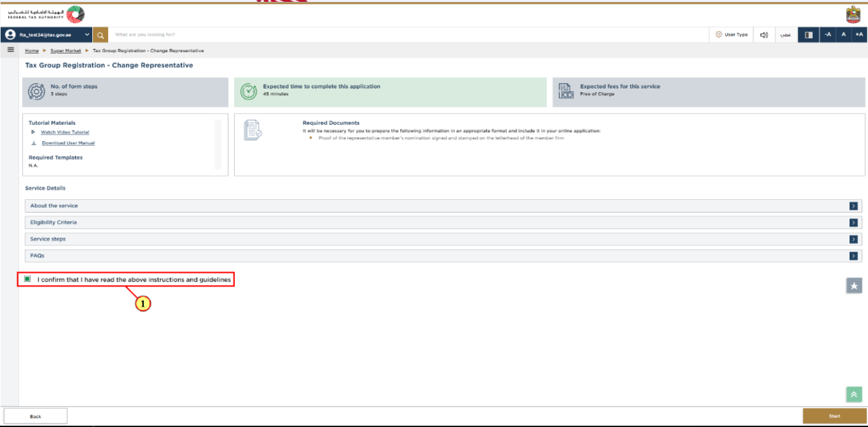Click the speaker audio icon
Viewport: 868px width, 427px height.
[x=764, y=35]
